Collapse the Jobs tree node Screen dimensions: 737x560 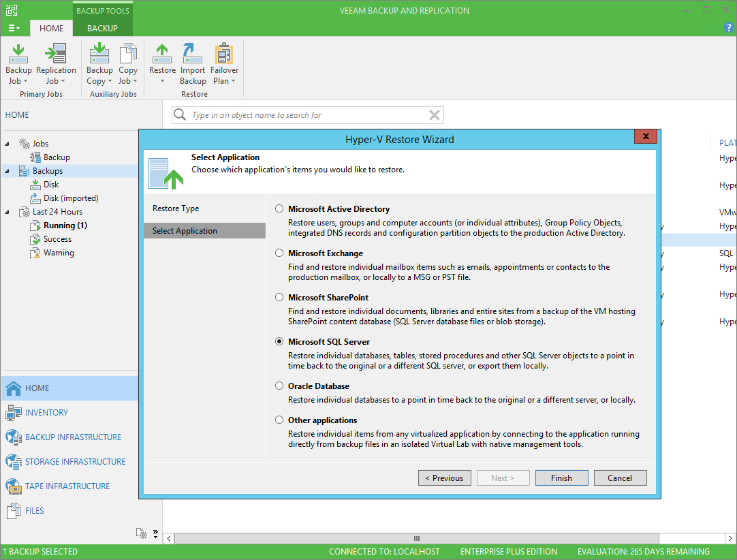click(x=7, y=144)
